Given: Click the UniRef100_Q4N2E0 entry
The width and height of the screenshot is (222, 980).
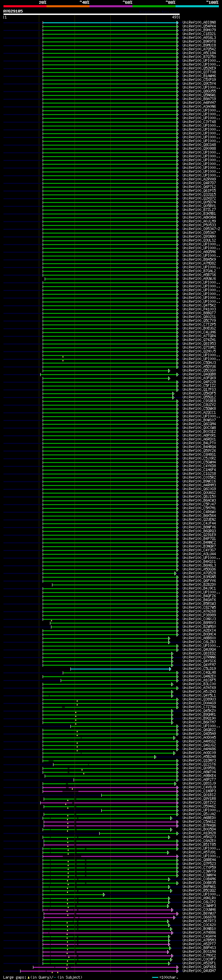Looking at the screenshot, I should [199, 677].
